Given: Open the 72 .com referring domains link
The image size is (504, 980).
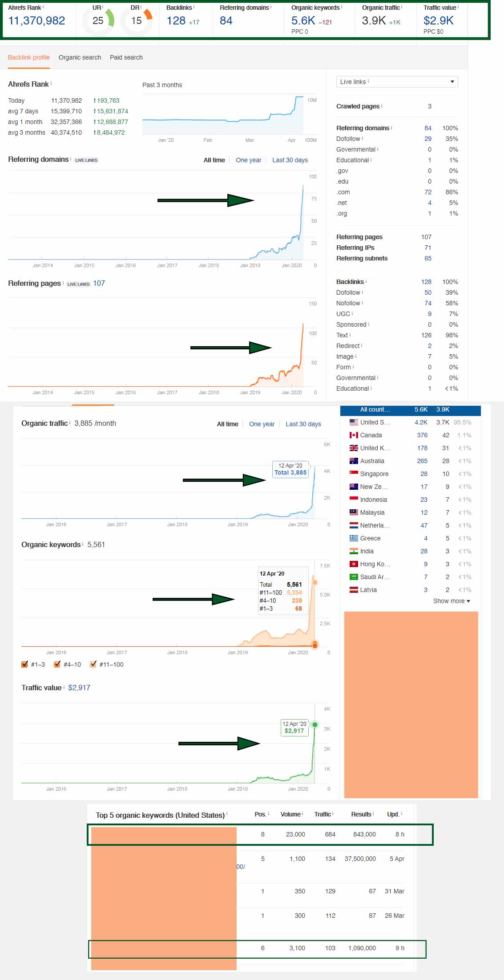Looking at the screenshot, I should (428, 192).
